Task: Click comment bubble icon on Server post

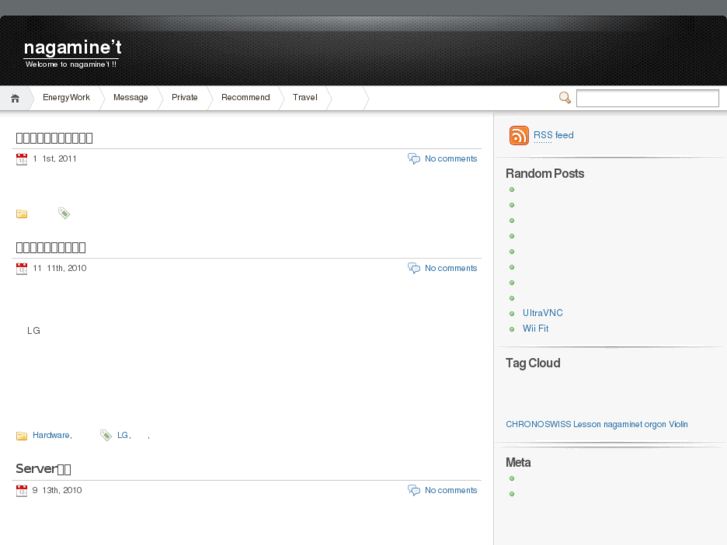Action: point(414,490)
